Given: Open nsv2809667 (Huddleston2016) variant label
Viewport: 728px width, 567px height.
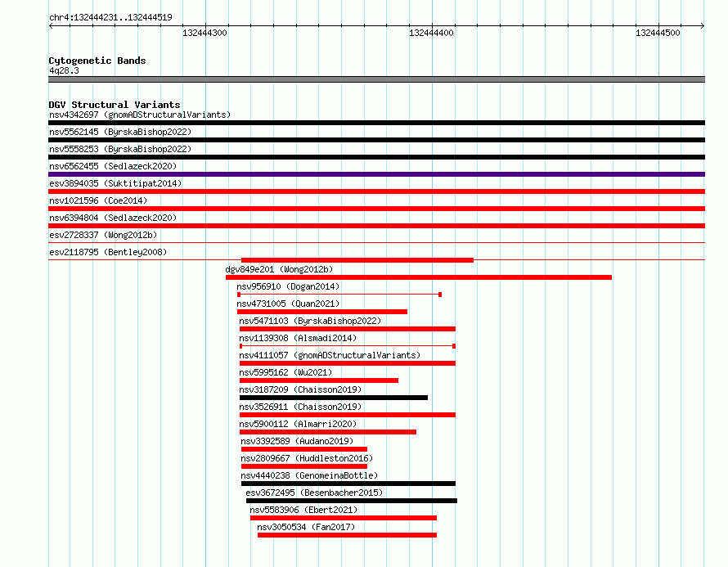Looking at the screenshot, I should pyautogui.click(x=307, y=458).
